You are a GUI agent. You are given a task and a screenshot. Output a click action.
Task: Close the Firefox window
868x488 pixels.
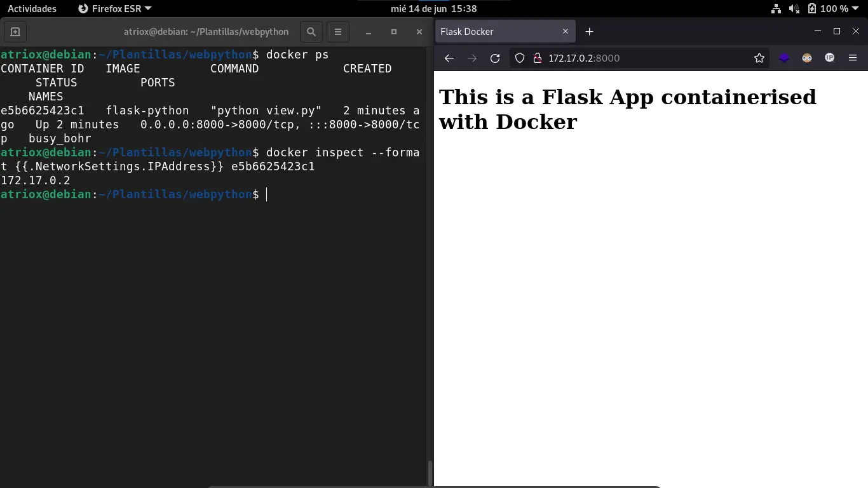(x=856, y=31)
